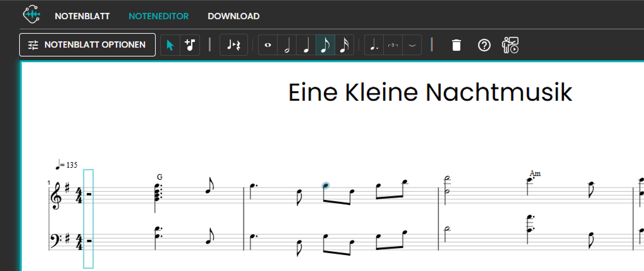Switch to the NOTENBLATT tab

tap(82, 16)
